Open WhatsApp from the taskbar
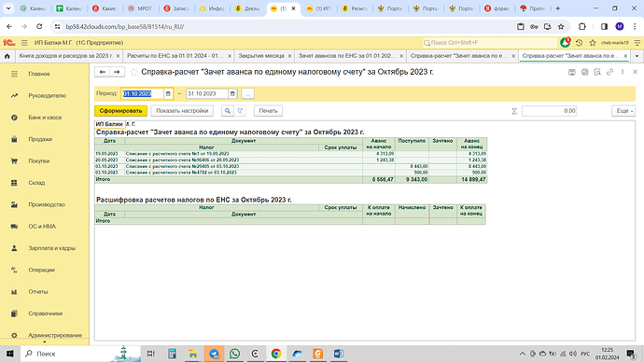Screen dimensions: 644x362 (x=234, y=354)
